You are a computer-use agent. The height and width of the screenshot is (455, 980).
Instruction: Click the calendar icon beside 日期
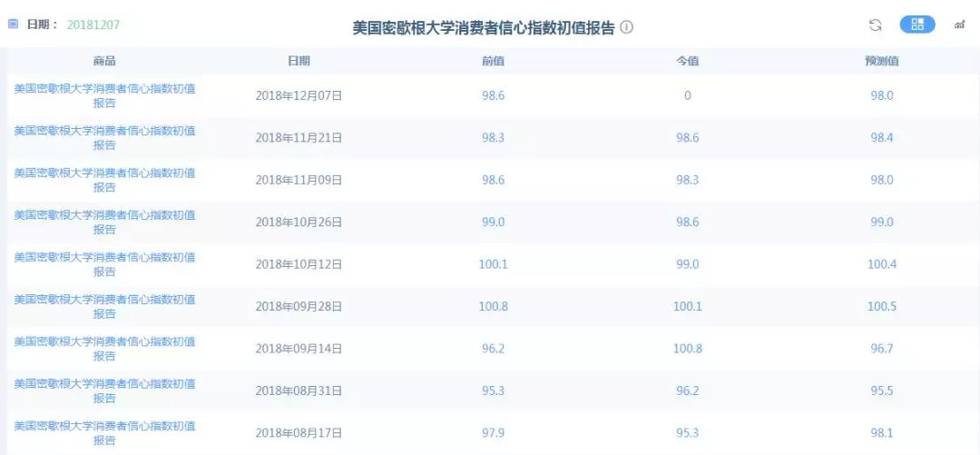pyautogui.click(x=13, y=25)
